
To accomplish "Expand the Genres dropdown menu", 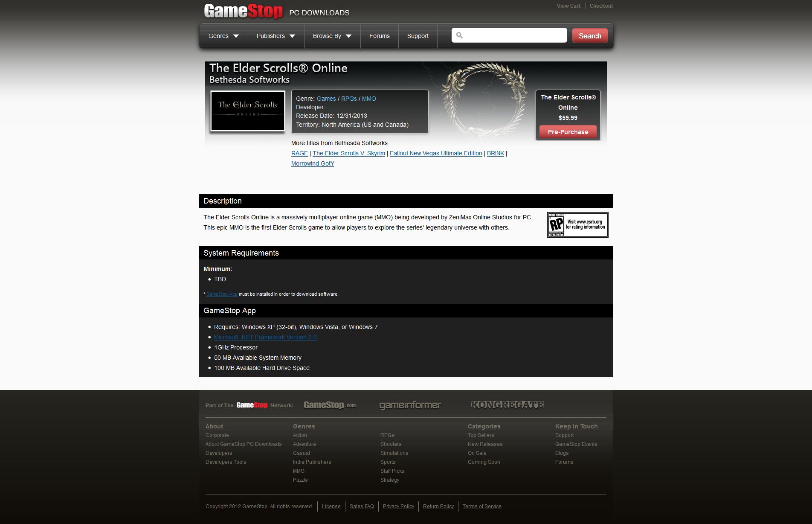I will (x=223, y=36).
